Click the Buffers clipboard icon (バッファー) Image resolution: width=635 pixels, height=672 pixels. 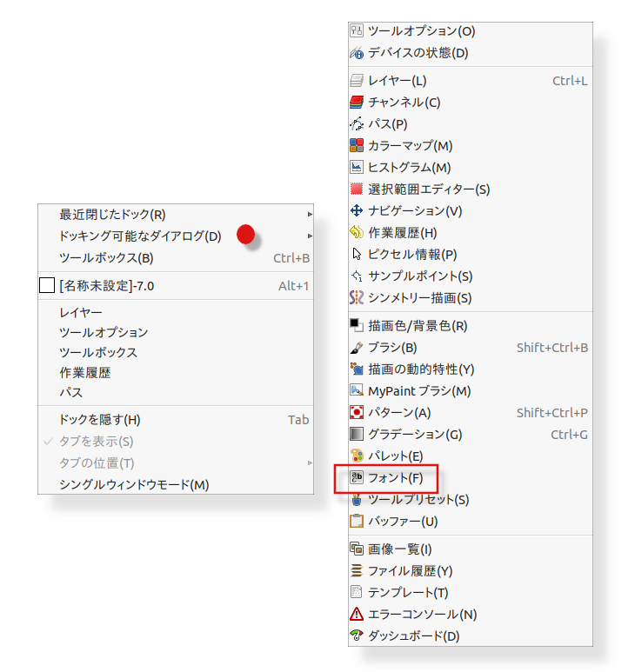(357, 521)
